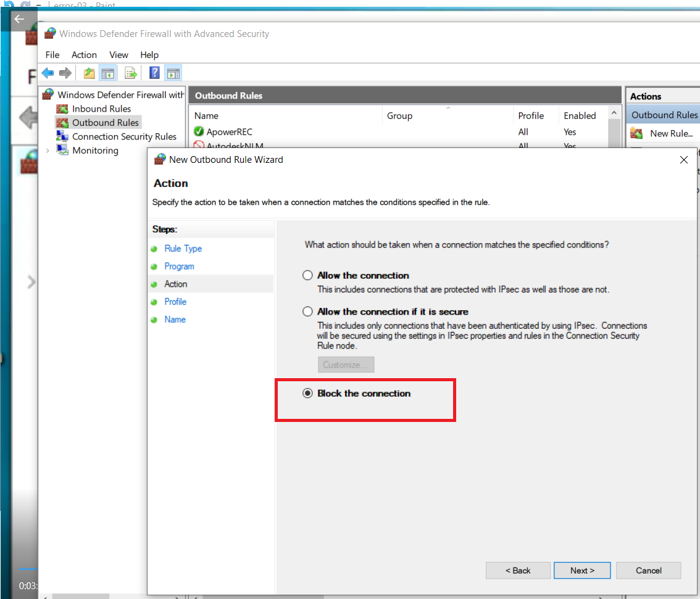Choose the Block the connection radio button

(307, 393)
